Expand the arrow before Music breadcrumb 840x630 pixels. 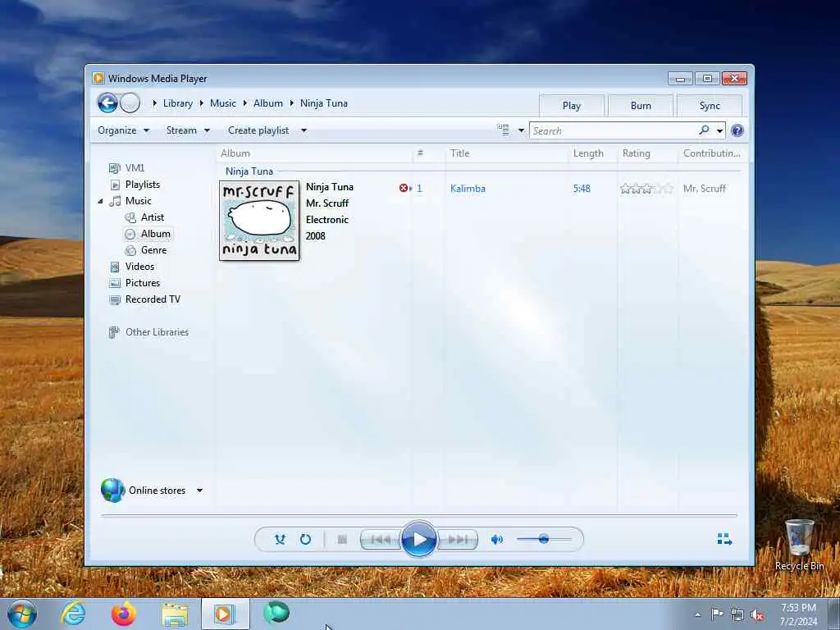pyautogui.click(x=202, y=103)
